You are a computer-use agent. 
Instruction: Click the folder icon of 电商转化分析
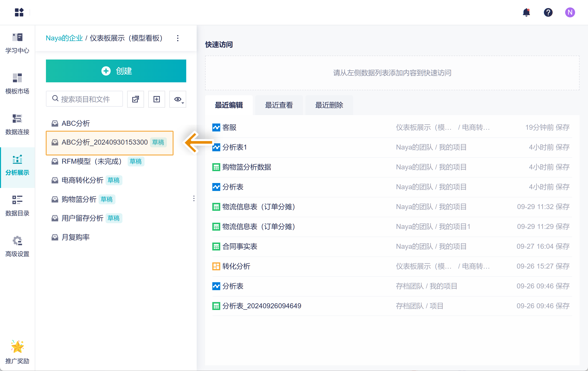pos(55,180)
